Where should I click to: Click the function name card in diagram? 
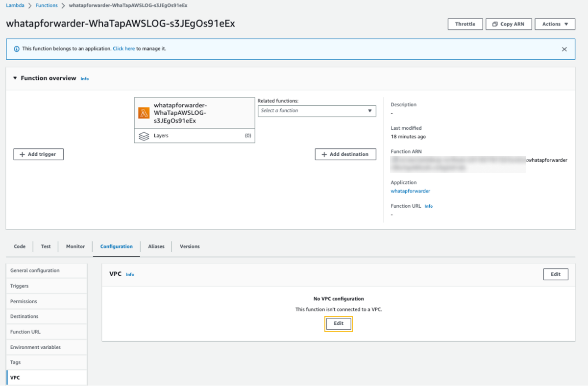195,113
